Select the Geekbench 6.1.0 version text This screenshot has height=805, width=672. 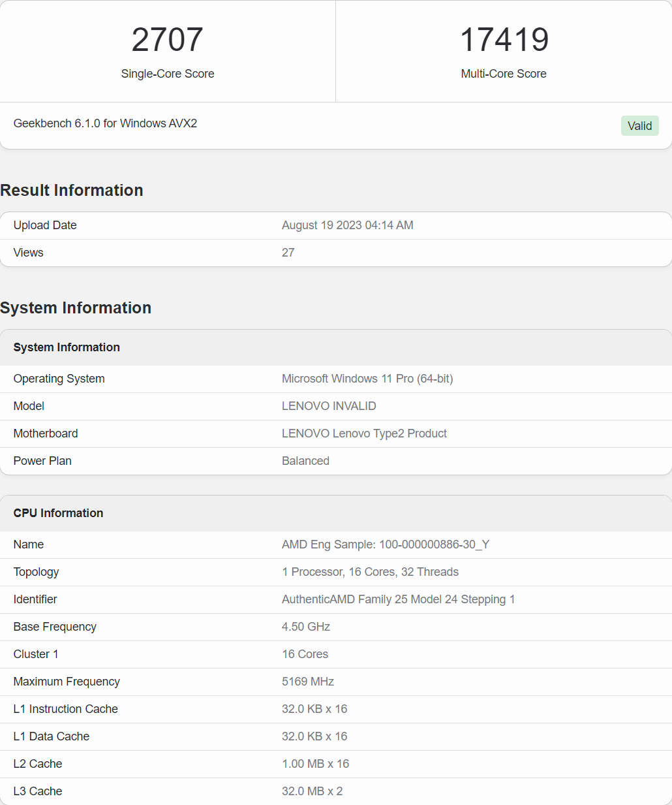point(105,123)
